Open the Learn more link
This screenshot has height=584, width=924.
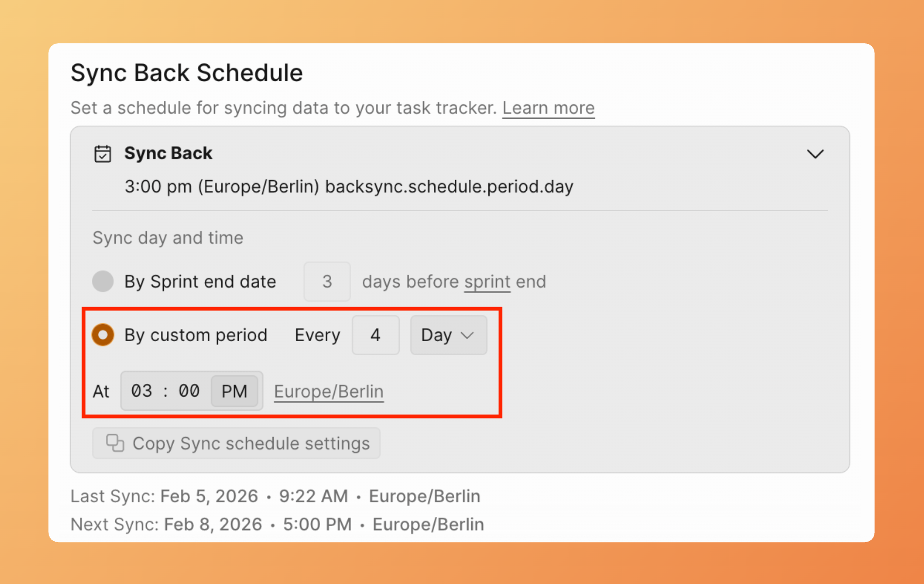pyautogui.click(x=548, y=108)
